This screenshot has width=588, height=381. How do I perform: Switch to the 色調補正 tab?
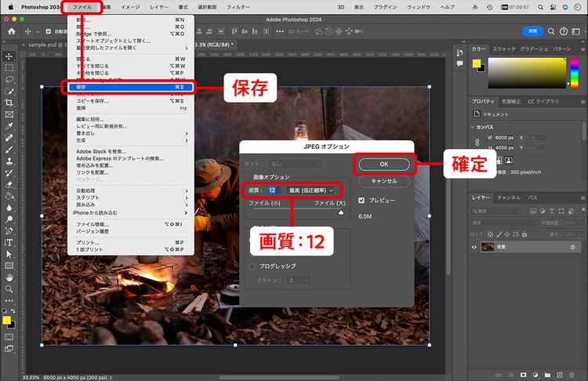coord(511,101)
